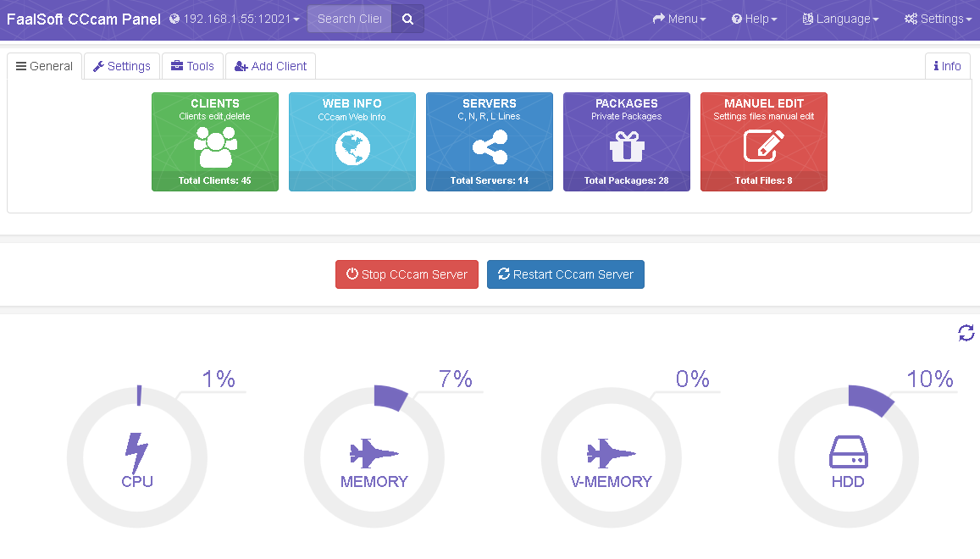Click the Packages gift box icon
Image resolution: width=980 pixels, height=559 pixels.
pos(627,147)
